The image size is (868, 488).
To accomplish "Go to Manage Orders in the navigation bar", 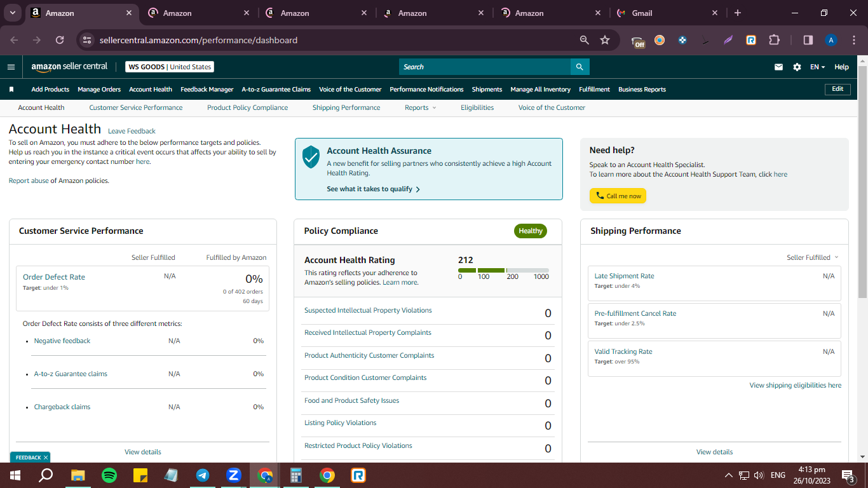I will (99, 90).
